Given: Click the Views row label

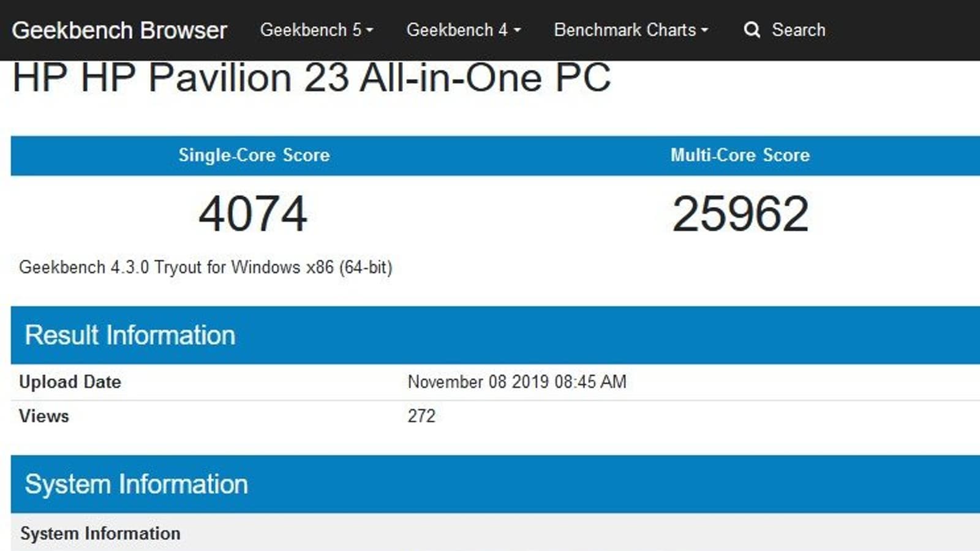Looking at the screenshot, I should [44, 416].
